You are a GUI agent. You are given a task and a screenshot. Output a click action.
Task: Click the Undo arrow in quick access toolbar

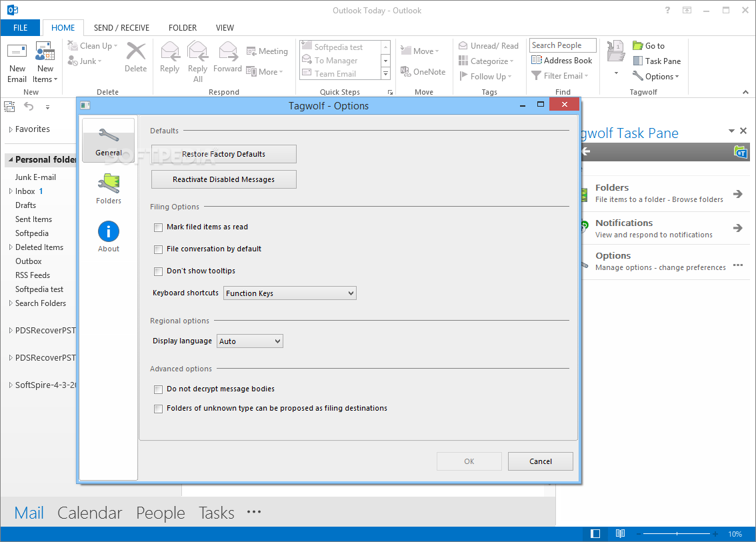[29, 107]
